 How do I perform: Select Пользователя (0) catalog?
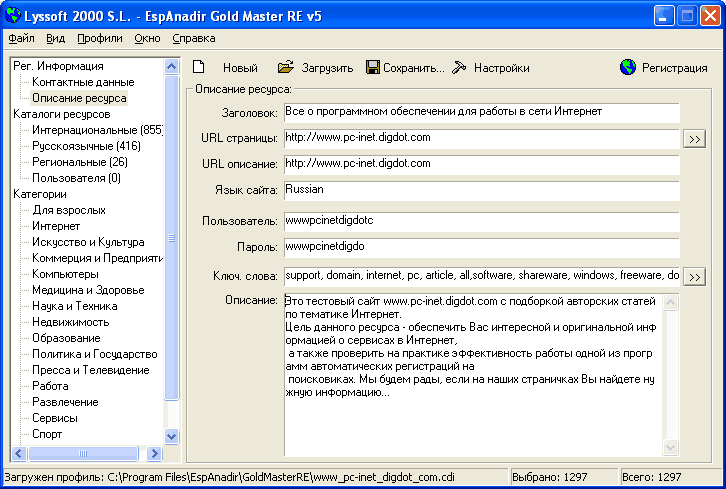[x=76, y=178]
